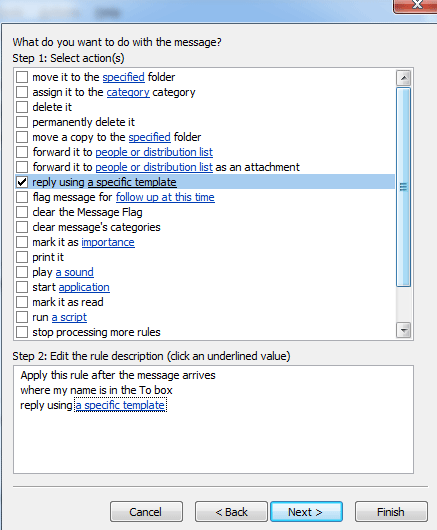This screenshot has width=437, height=530.
Task: Click scroll up arrow in actions list
Action: point(404,78)
